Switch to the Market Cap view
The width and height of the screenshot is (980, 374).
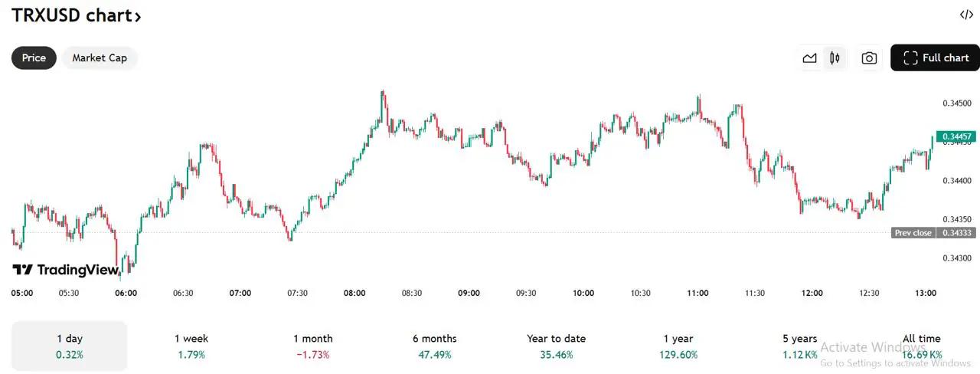[x=100, y=58]
